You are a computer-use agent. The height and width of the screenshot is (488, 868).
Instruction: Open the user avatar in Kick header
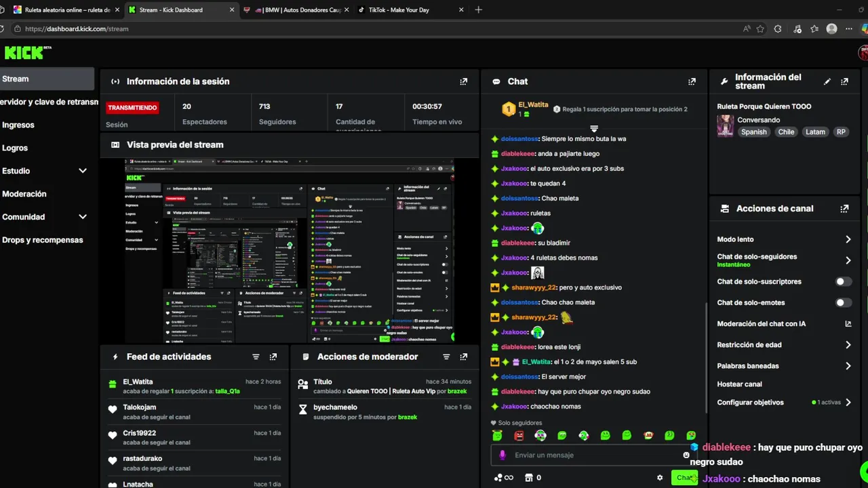pos(863,52)
